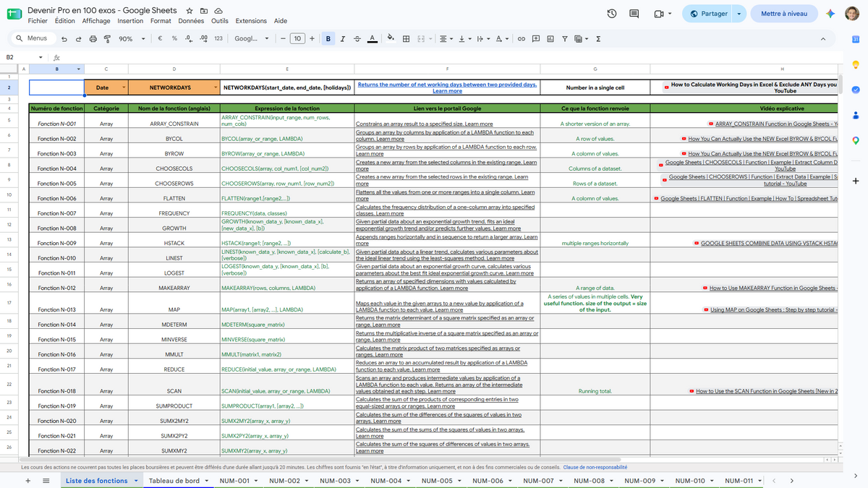The height and width of the screenshot is (488, 868).
Task: Open the all sheets list icon
Action: pyautogui.click(x=46, y=481)
